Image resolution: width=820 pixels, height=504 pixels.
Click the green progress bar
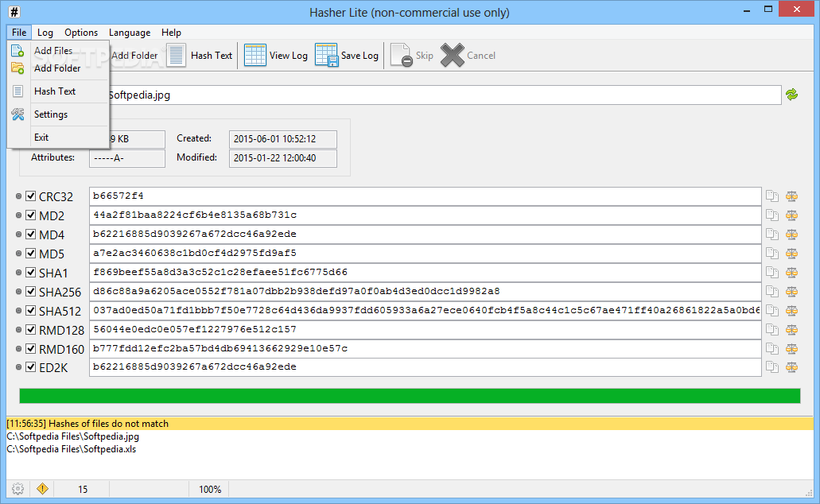(x=410, y=396)
